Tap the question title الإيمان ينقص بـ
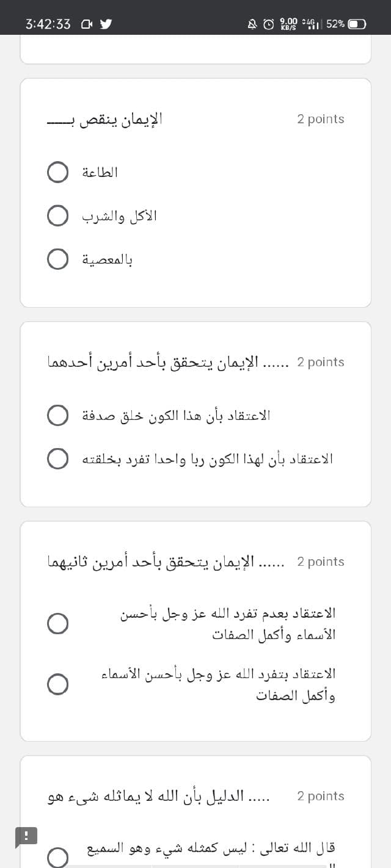The image size is (391, 868). point(105,118)
